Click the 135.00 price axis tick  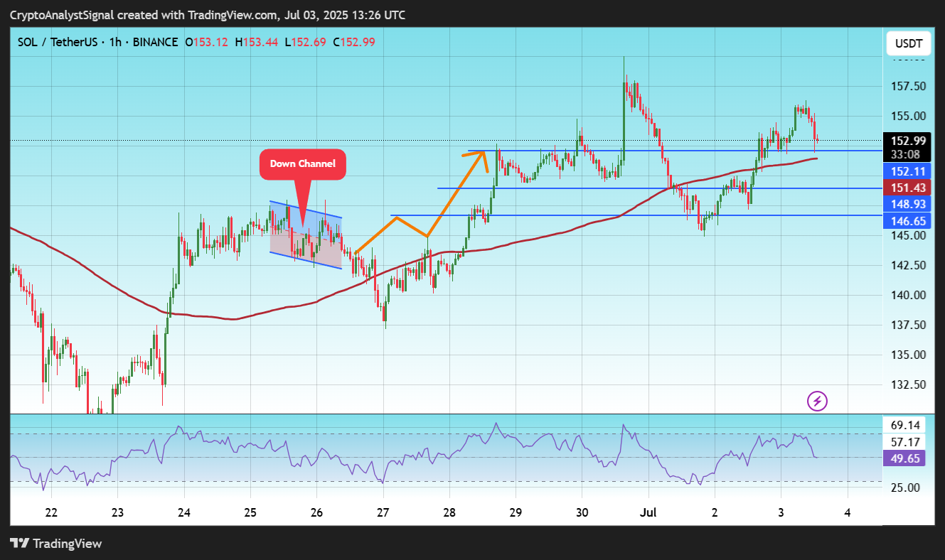tap(909, 355)
